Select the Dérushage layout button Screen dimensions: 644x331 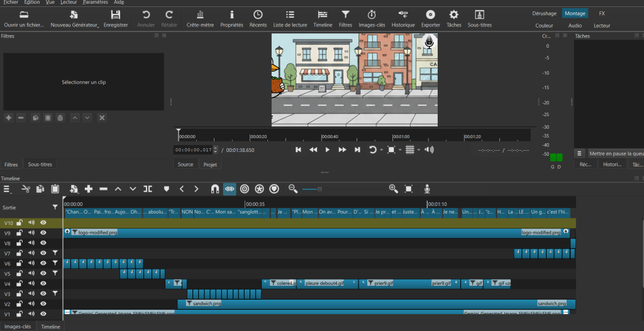[544, 13]
